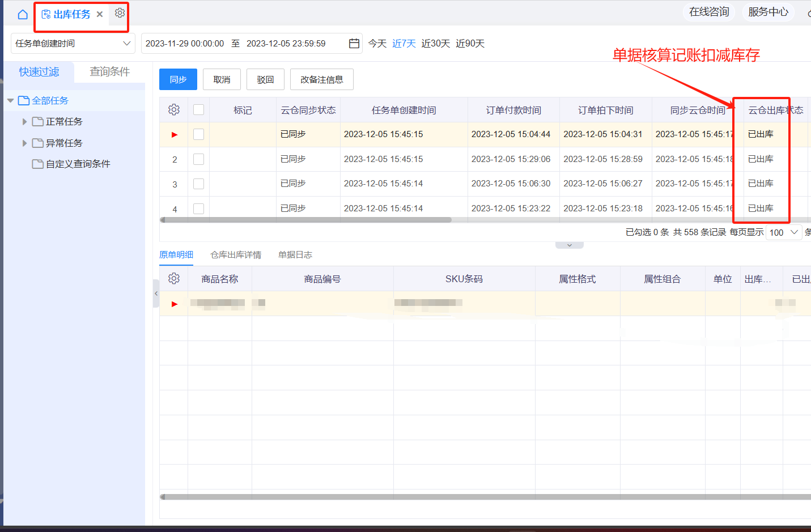Image resolution: width=811 pixels, height=532 pixels.
Task: Open the 单据日志 tab
Action: pos(295,255)
